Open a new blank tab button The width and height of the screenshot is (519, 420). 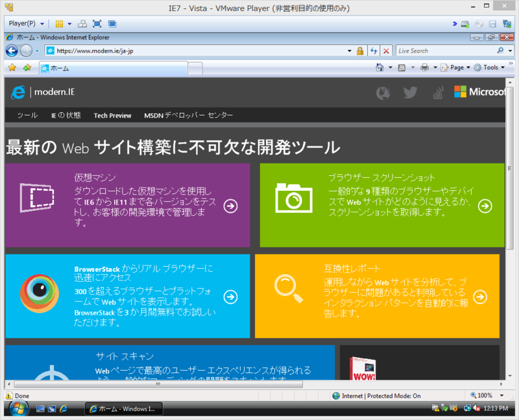(x=195, y=69)
